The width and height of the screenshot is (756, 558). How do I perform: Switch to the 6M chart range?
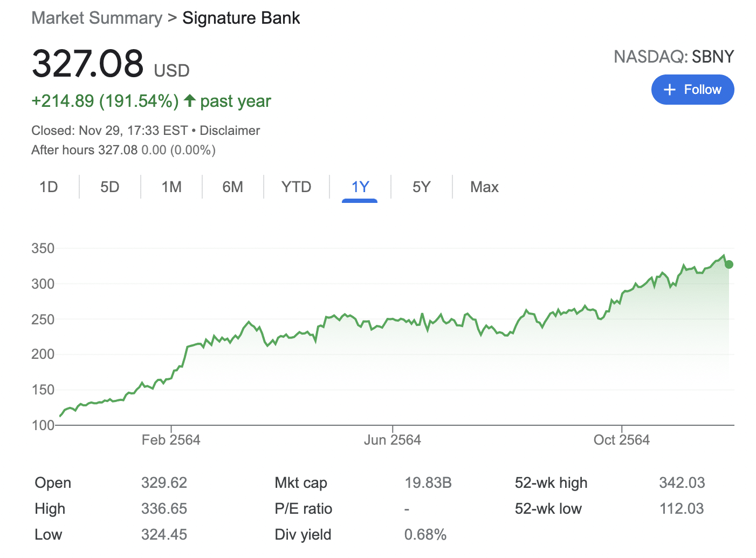point(233,187)
